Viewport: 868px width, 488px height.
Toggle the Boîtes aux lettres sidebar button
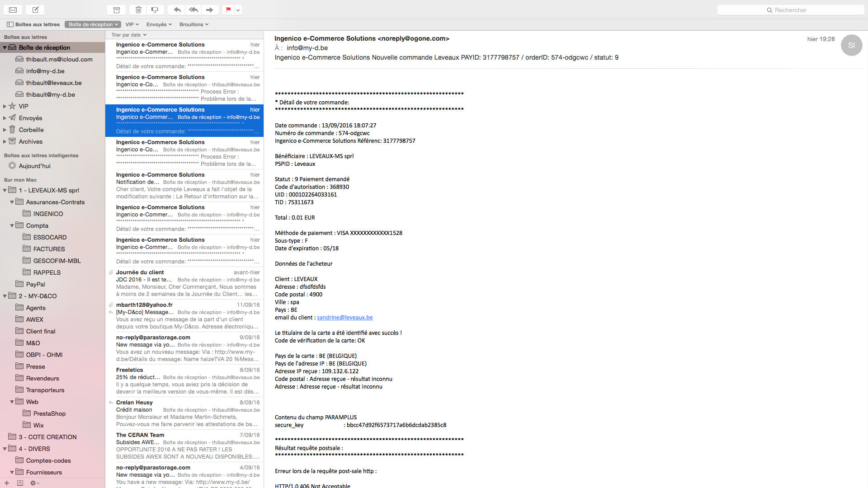33,24
